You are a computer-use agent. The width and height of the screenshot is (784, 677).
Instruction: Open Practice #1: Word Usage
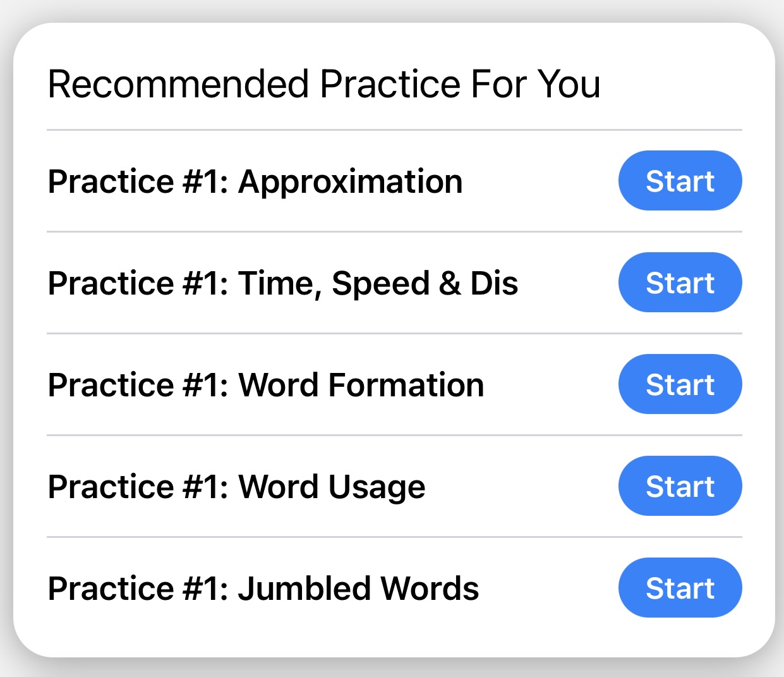tap(237, 486)
